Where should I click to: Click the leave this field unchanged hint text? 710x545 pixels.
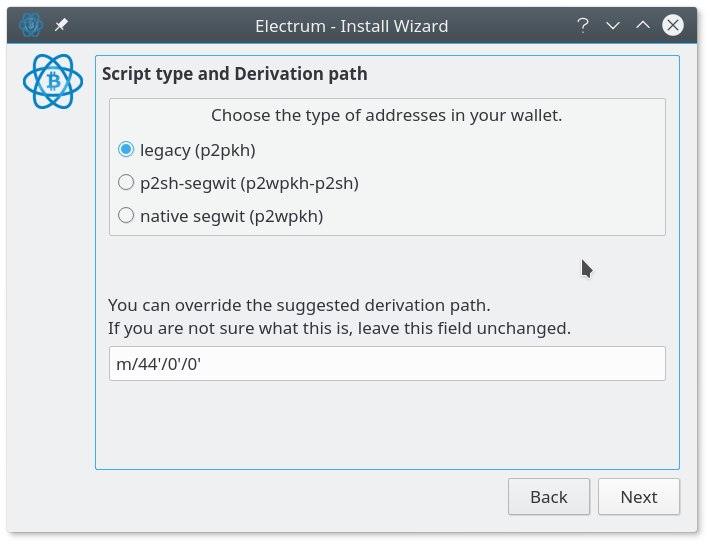(x=464, y=328)
